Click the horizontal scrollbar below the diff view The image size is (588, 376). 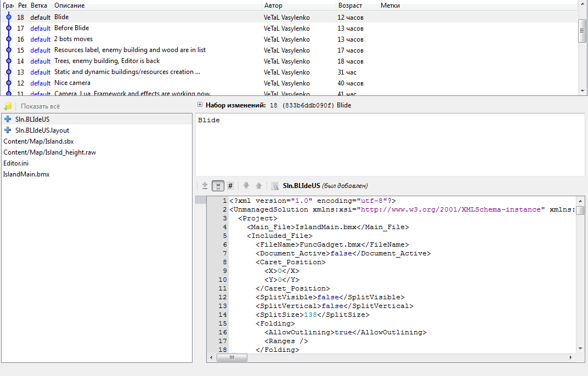232,357
